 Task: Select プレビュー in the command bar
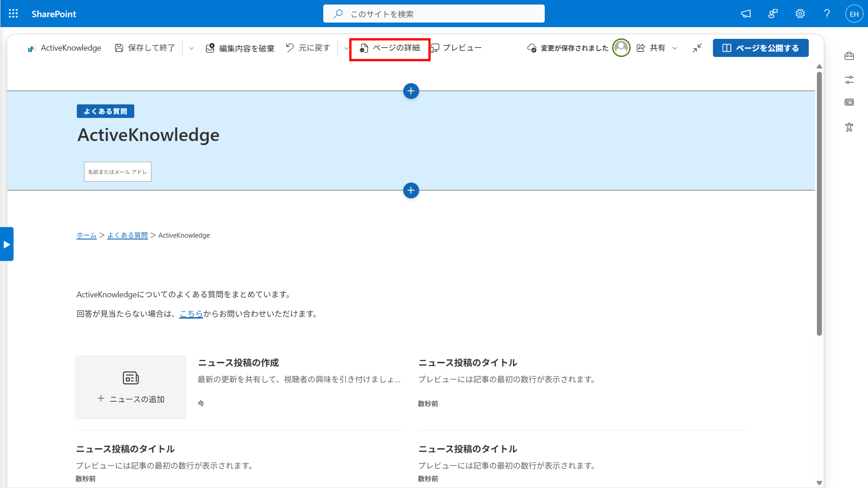(x=456, y=48)
